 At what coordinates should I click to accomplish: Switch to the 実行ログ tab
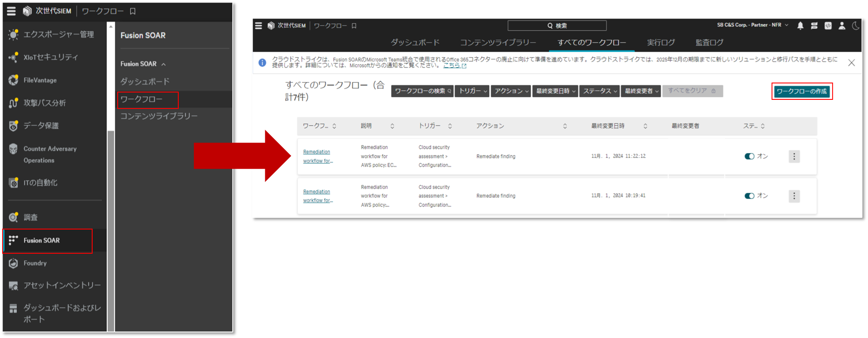point(661,43)
